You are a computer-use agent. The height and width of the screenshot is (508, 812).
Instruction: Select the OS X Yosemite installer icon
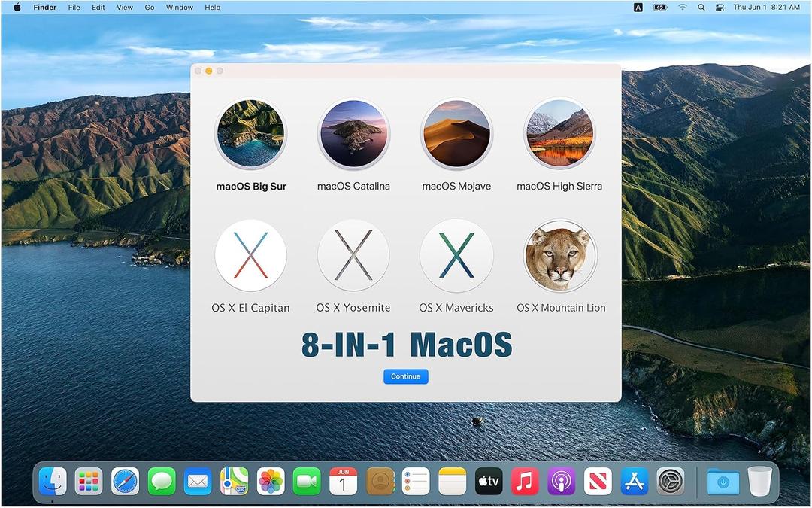click(353, 254)
